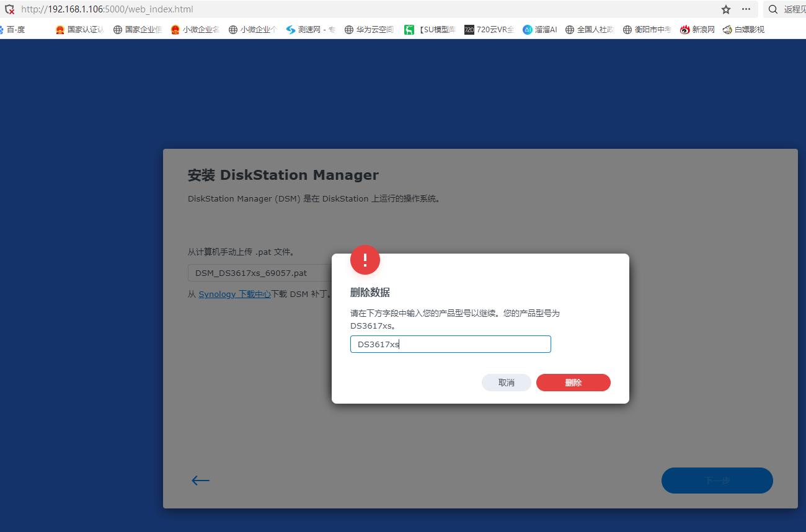
Task: Click the 安装 DiskStation Manager title
Action: [x=283, y=175]
